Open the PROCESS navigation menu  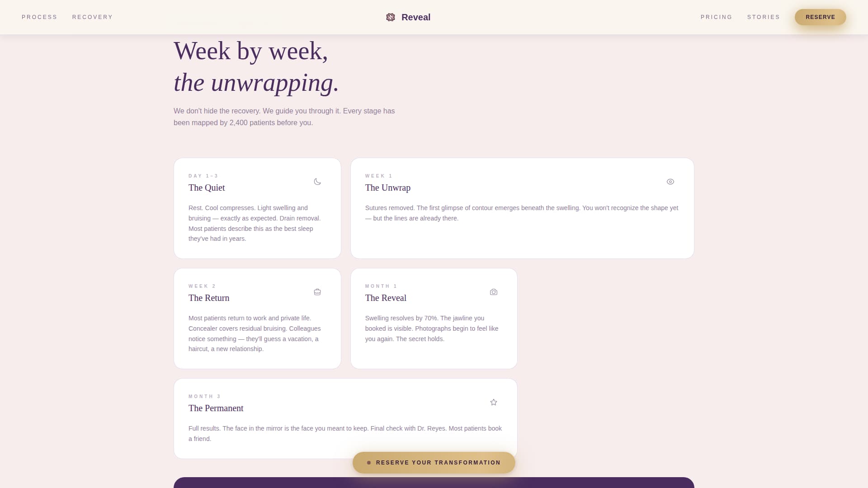tap(39, 17)
